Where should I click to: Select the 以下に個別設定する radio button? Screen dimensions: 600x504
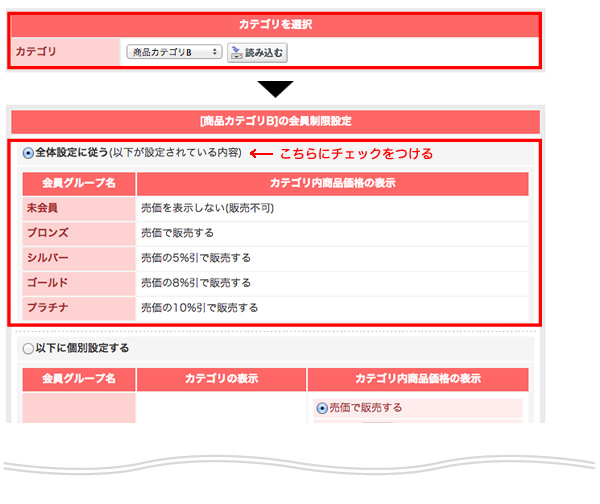pos(28,349)
